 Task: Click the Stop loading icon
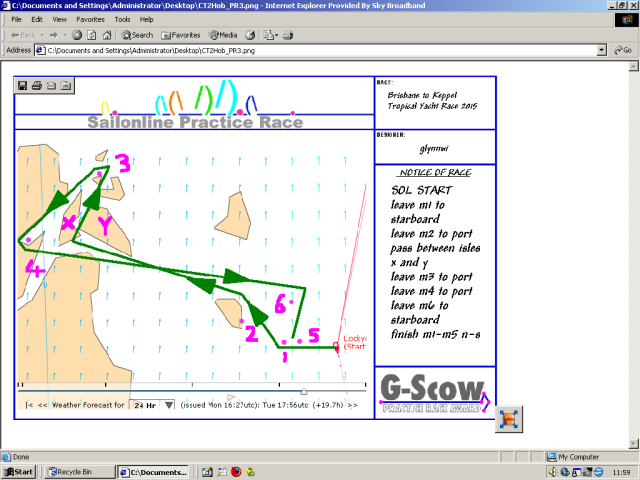click(x=77, y=35)
